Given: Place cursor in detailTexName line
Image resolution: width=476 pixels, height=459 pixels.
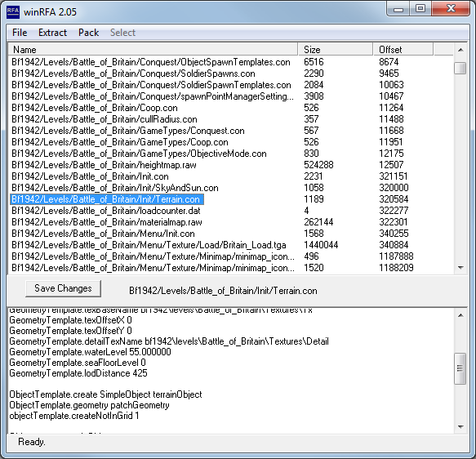Looking at the screenshot, I should [x=169, y=341].
